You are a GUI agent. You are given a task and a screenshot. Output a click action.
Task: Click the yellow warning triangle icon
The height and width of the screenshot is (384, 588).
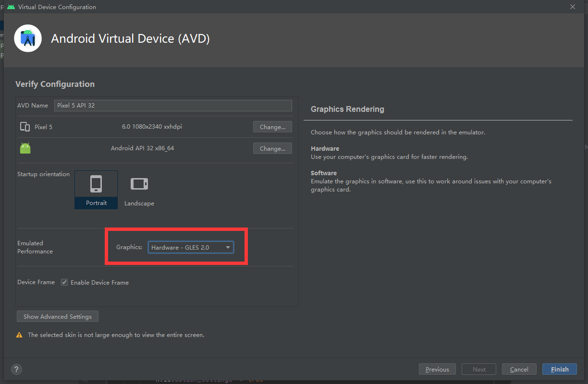point(19,335)
